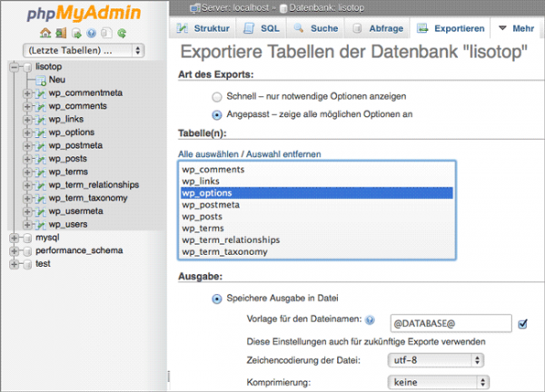Open the Struktur tab

coord(203,28)
